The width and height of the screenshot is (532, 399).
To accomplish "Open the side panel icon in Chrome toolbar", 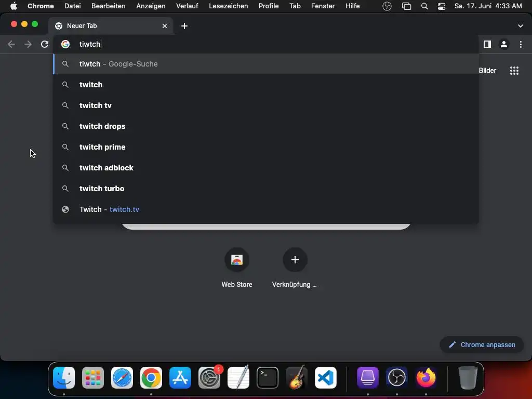I will (x=487, y=44).
